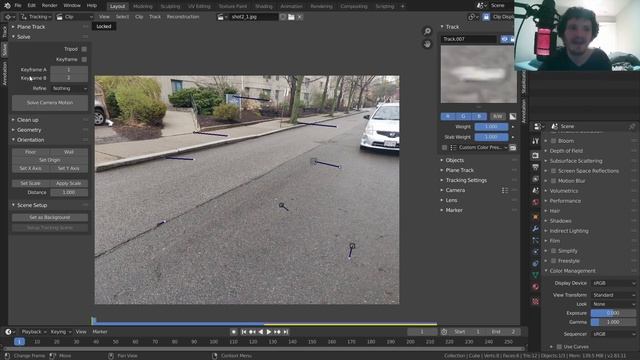Click the fake user shield icon

pos(282,17)
